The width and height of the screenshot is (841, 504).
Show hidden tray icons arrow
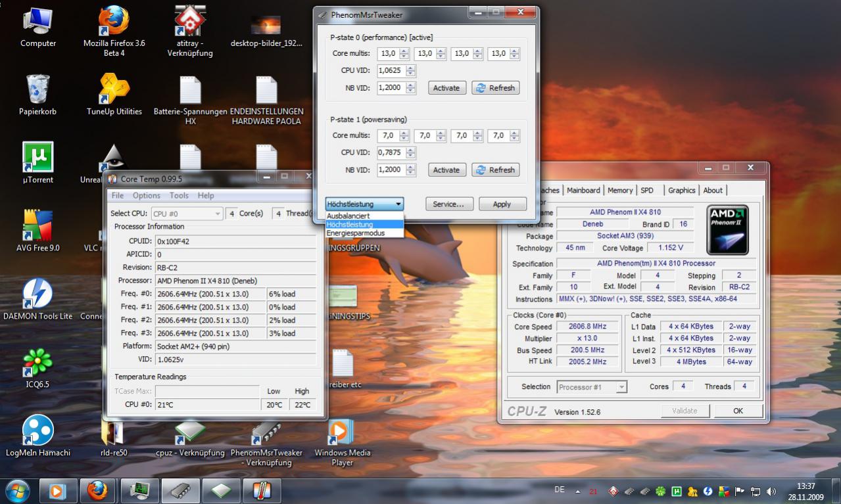pos(578,491)
